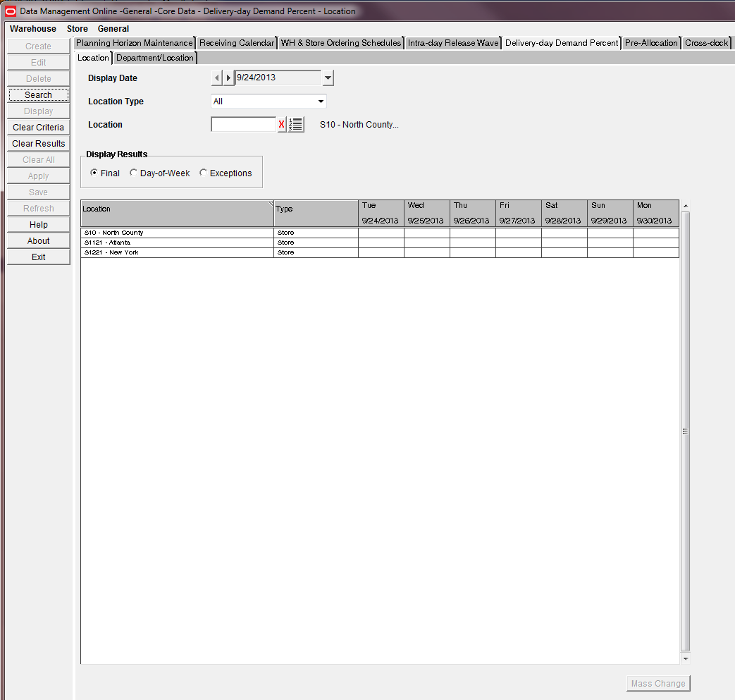Click the Search button
This screenshot has height=700, width=735.
[39, 95]
